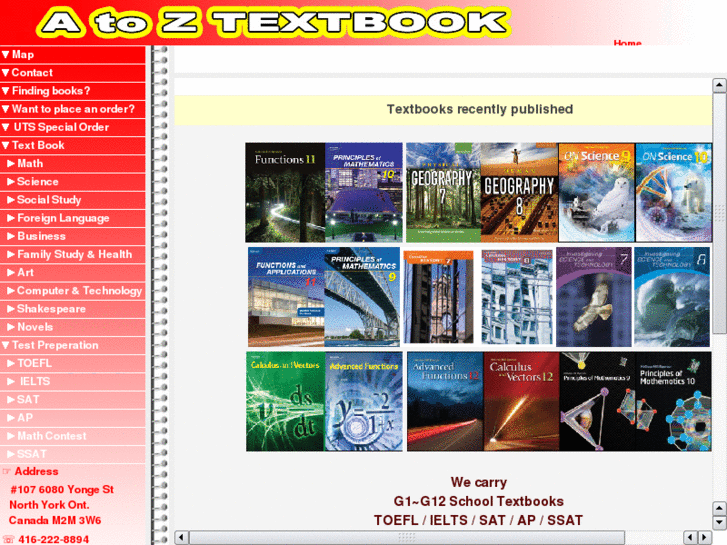
Task: Select the ON Science 10 cover
Action: [x=673, y=192]
